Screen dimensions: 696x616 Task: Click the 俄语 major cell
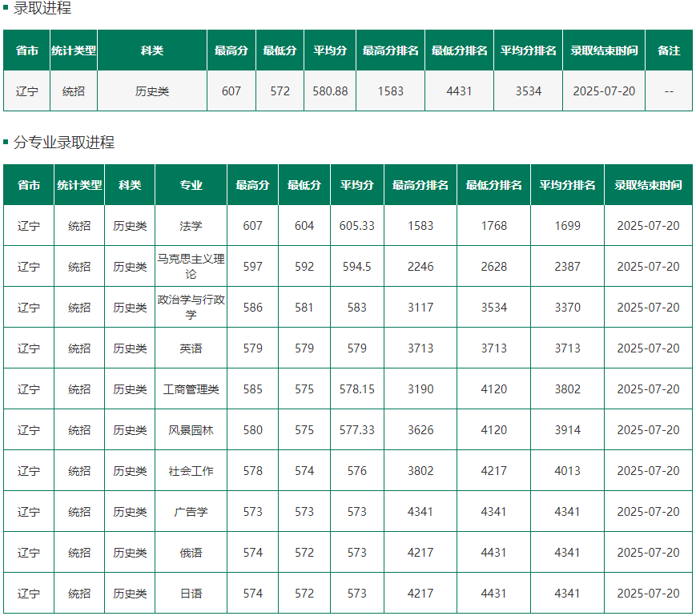[x=191, y=553]
